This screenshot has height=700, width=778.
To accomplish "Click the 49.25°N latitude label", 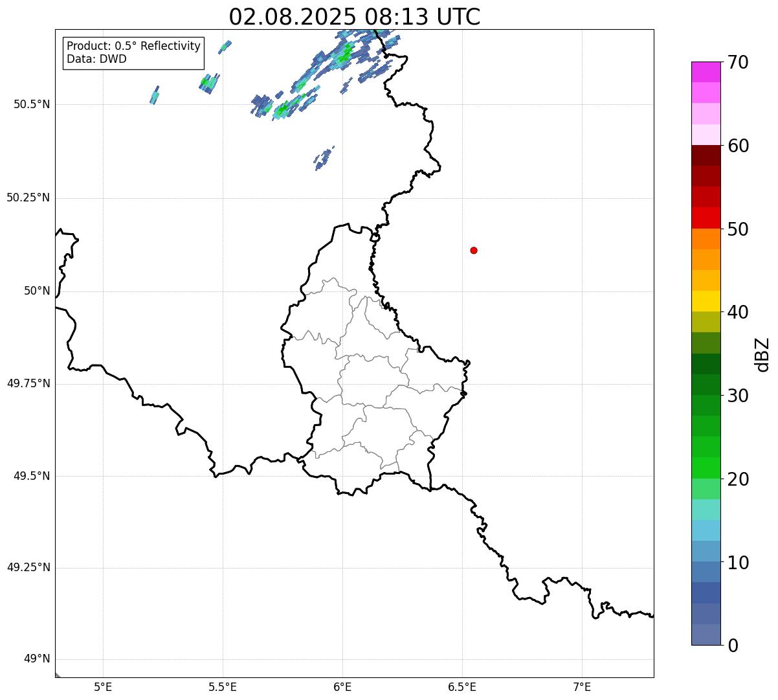I will (x=28, y=568).
